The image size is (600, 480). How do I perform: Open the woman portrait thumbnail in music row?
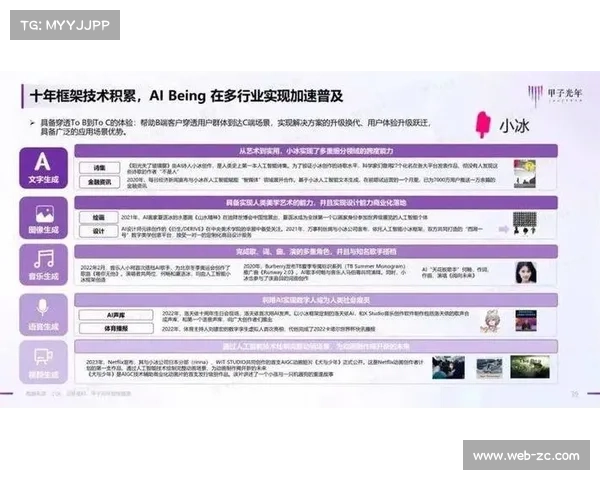(x=526, y=273)
